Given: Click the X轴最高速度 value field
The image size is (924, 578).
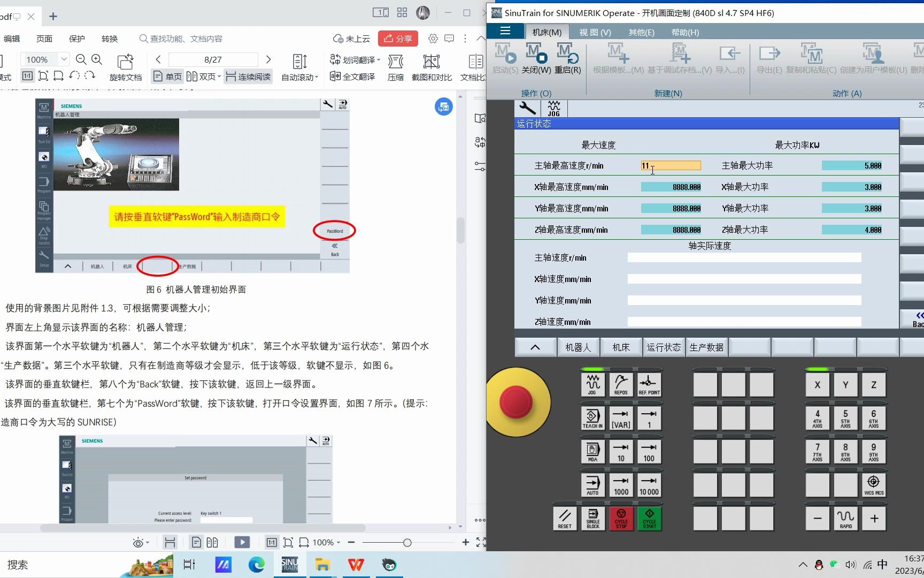Looking at the screenshot, I should pos(671,187).
